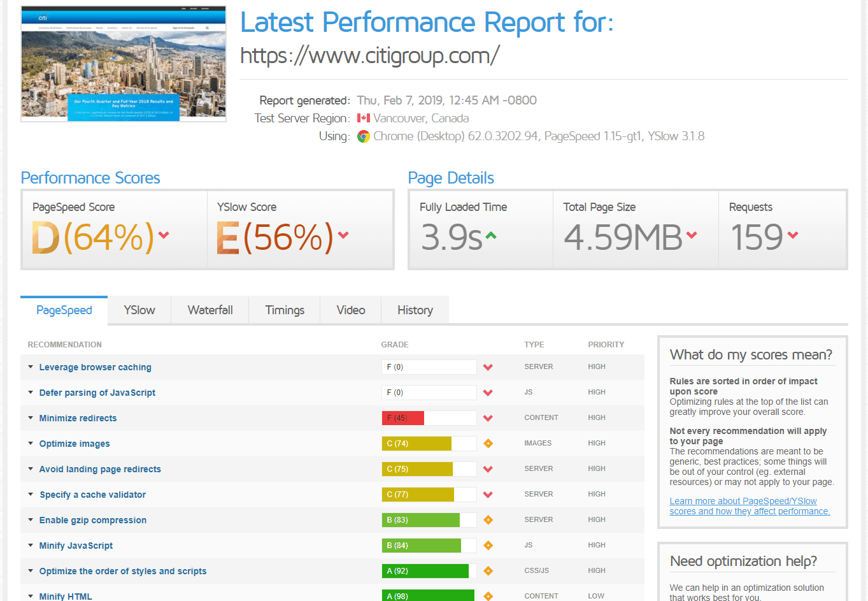Expand Avoid landing page redirects triangle

(x=31, y=468)
